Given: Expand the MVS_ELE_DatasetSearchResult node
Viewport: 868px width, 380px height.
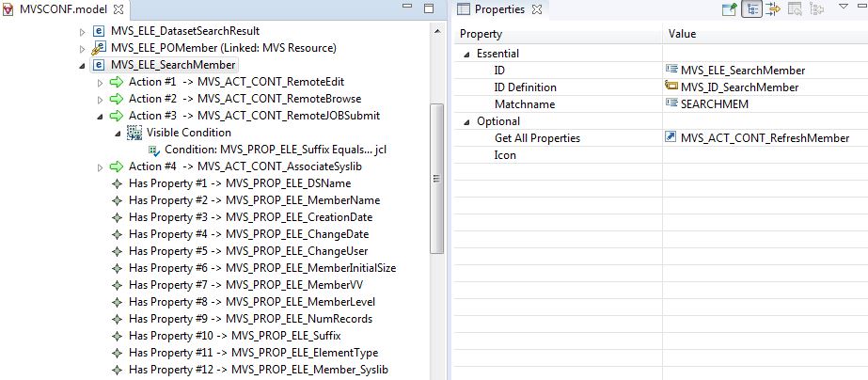Looking at the screenshot, I should (83, 32).
